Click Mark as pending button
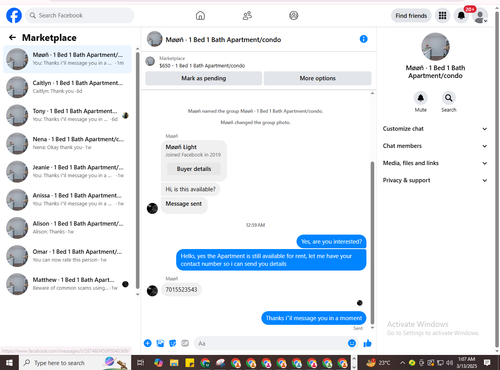The image size is (500, 370). pos(203,78)
